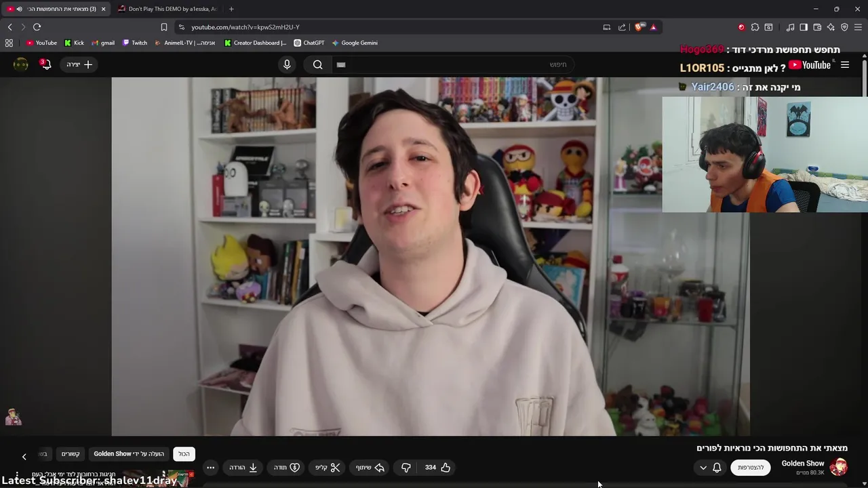This screenshot has width=868, height=488.
Task: Open the apps grid in bookmarks bar
Action: coord(9,43)
